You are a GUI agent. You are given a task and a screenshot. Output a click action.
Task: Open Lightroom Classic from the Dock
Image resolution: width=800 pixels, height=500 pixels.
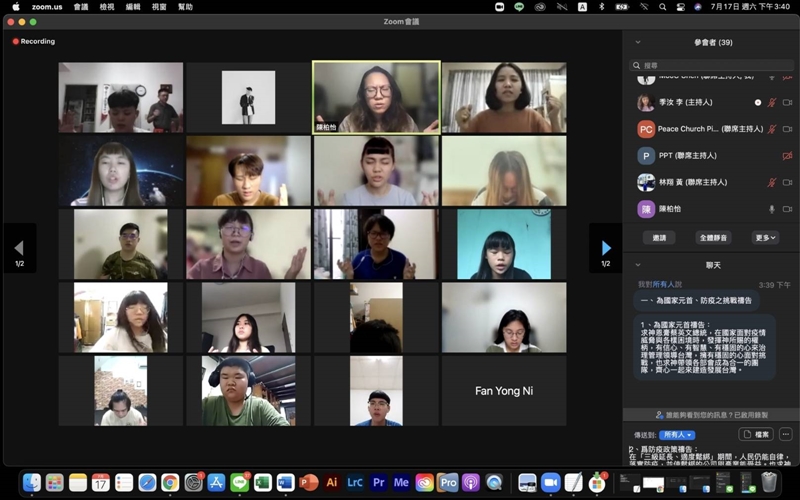click(x=355, y=482)
